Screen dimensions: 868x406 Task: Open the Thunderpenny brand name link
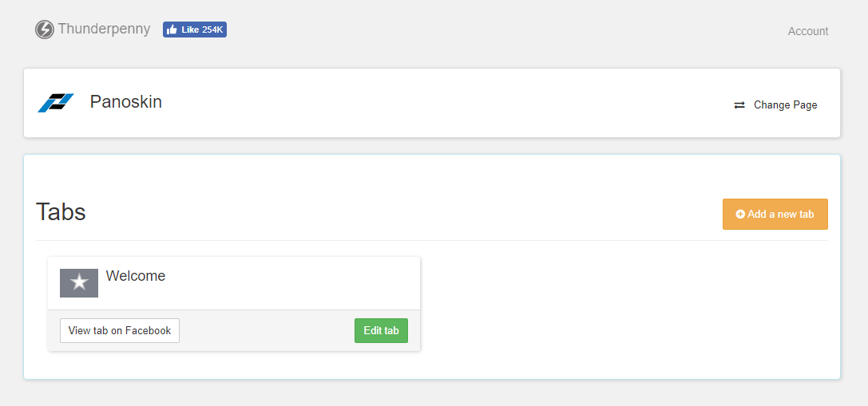tap(104, 29)
